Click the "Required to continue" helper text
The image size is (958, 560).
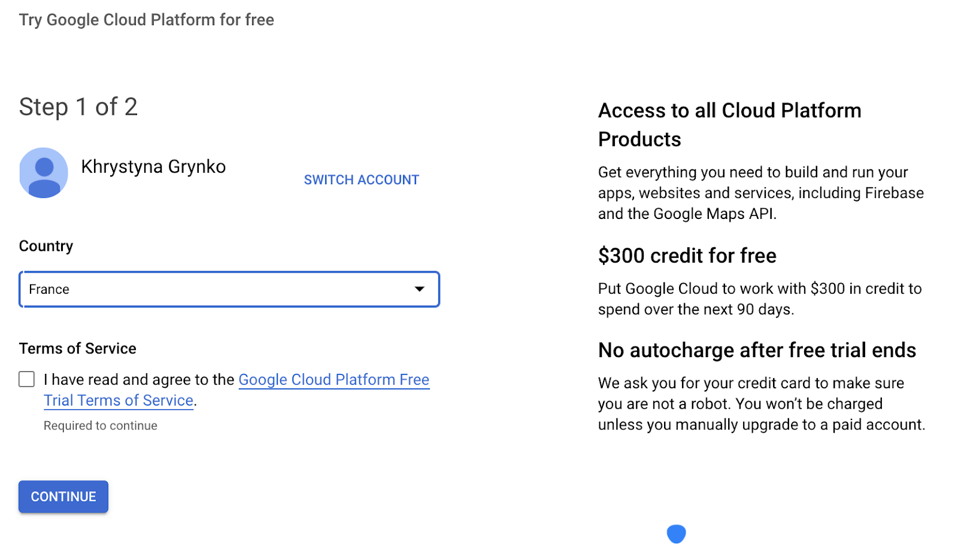click(101, 426)
